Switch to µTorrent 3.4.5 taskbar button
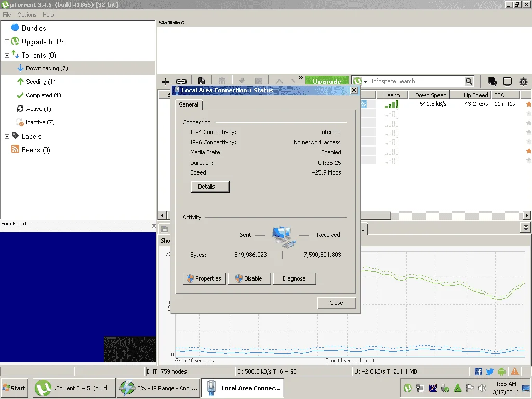Screen dimensions: 532x399 (74, 388)
